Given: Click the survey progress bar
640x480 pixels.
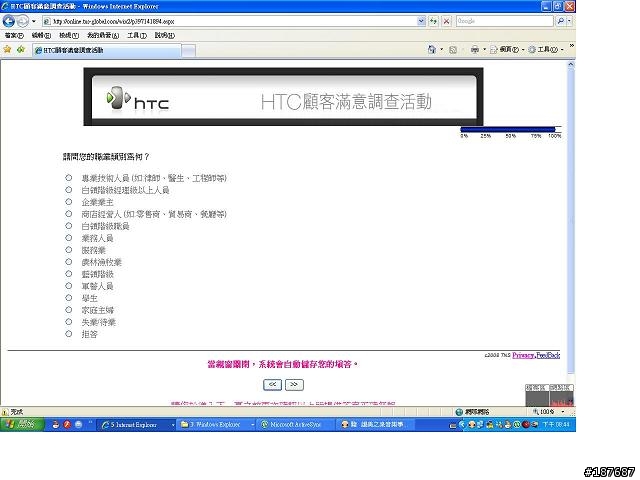Looking at the screenshot, I should (x=511, y=129).
